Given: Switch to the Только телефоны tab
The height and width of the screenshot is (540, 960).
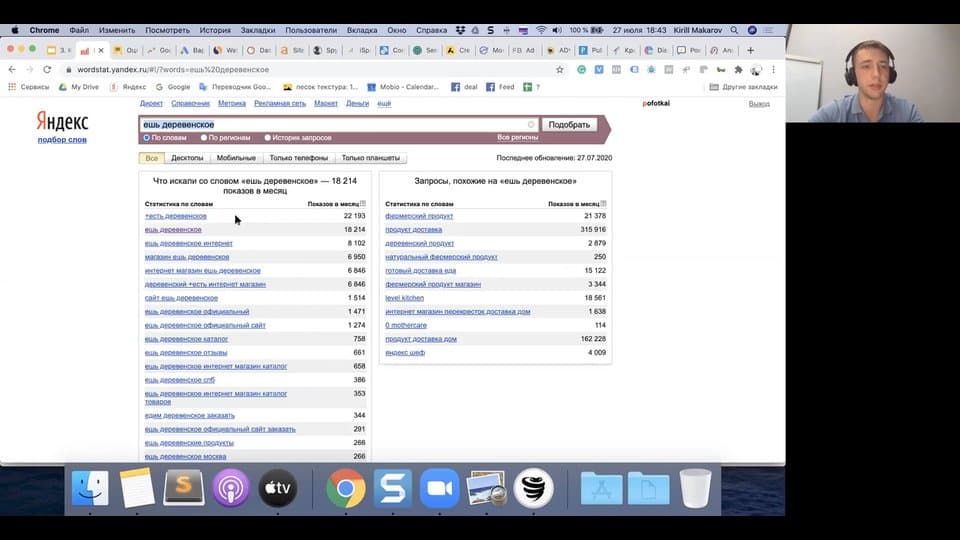Looking at the screenshot, I should pyautogui.click(x=299, y=158).
